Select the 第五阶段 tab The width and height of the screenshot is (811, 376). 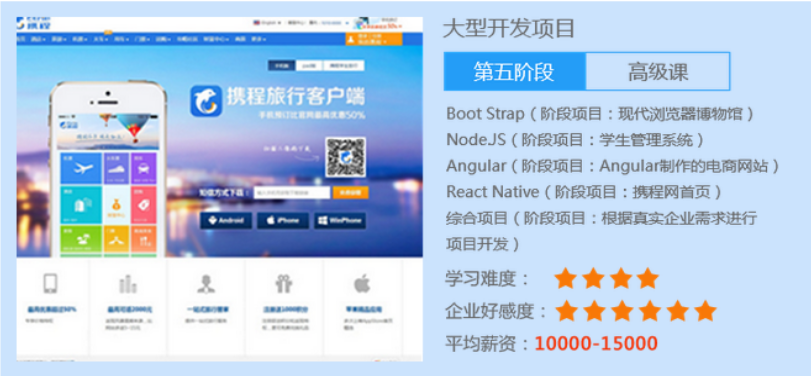click(514, 71)
